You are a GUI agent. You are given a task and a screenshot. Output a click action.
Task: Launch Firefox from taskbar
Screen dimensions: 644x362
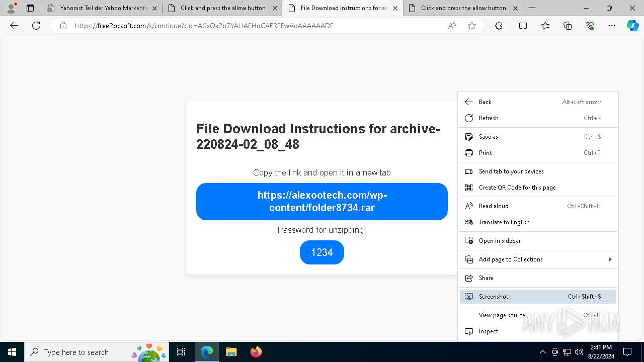tap(256, 352)
